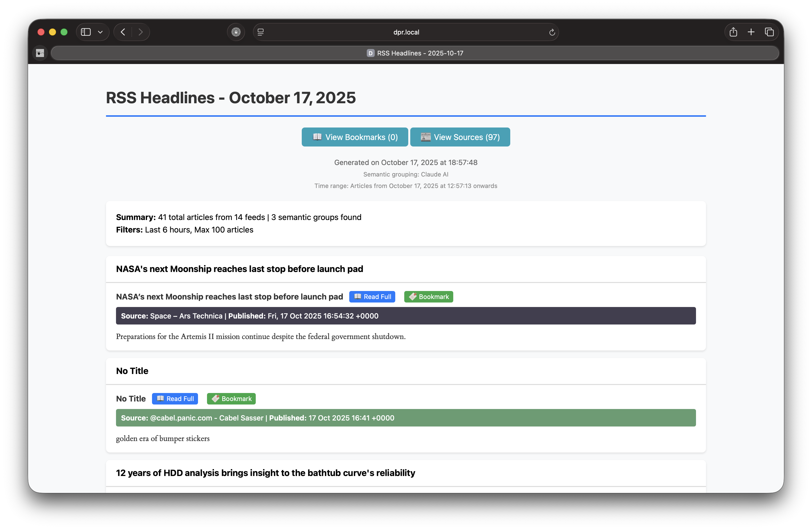The image size is (812, 530).
Task: Open a new tab with the plus icon
Action: (751, 32)
